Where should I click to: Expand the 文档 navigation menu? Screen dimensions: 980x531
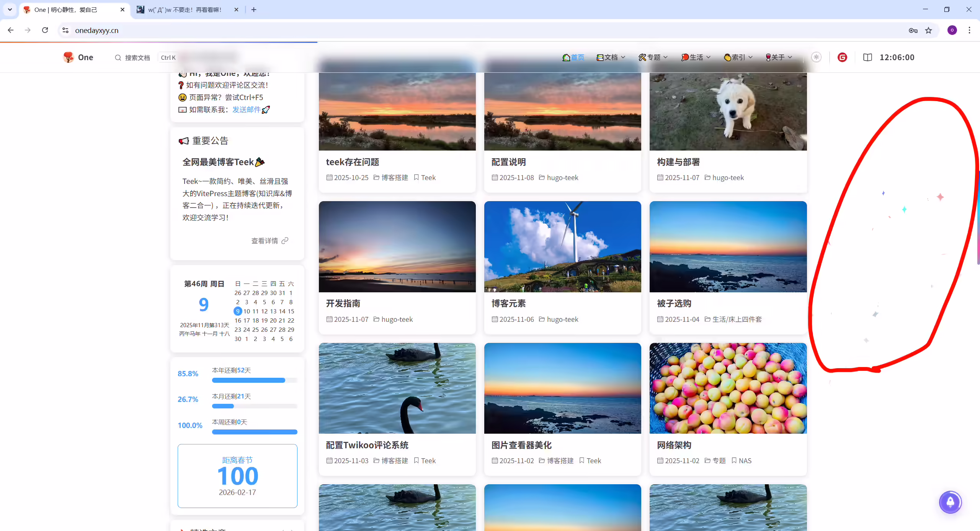(611, 57)
